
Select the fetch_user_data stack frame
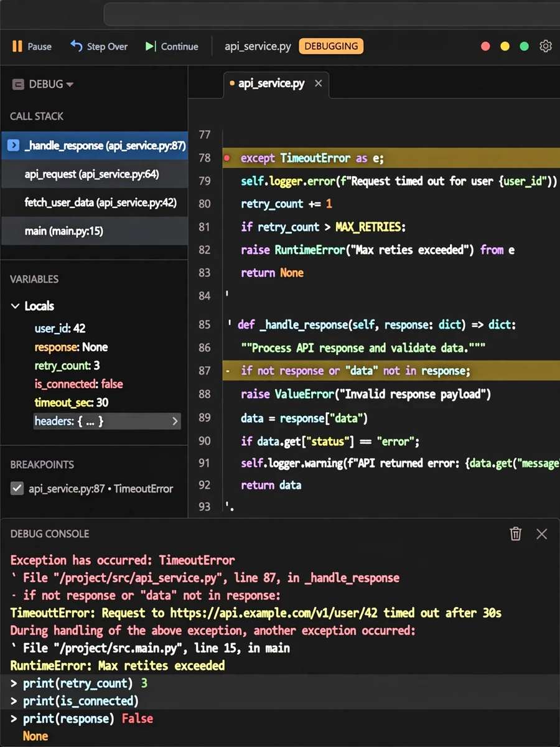coord(94,202)
